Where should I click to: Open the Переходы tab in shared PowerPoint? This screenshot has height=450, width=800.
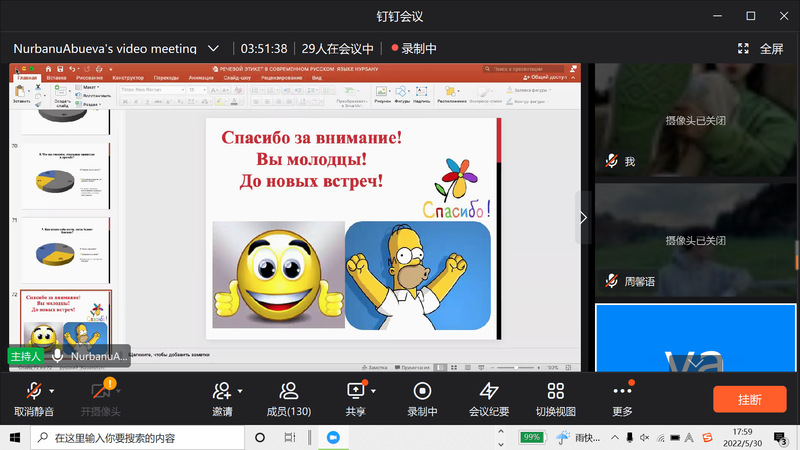166,78
